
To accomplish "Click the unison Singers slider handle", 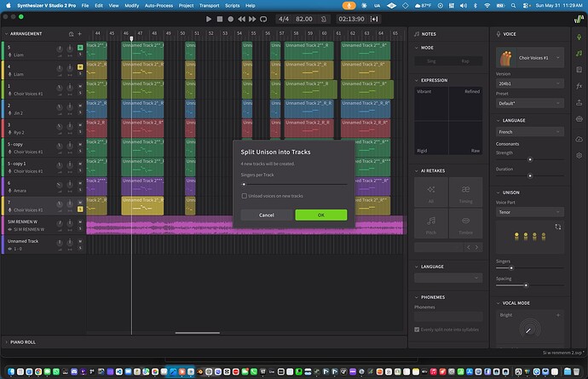I will pos(511,268).
